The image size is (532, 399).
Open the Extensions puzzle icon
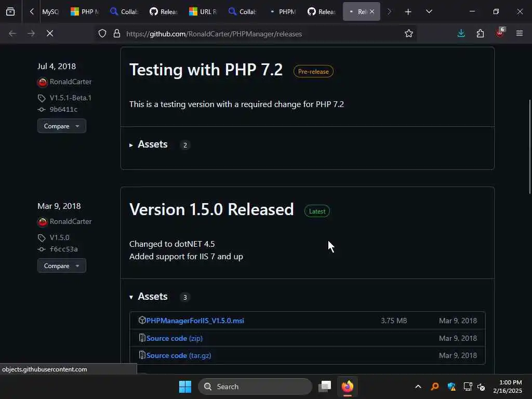coord(480,33)
